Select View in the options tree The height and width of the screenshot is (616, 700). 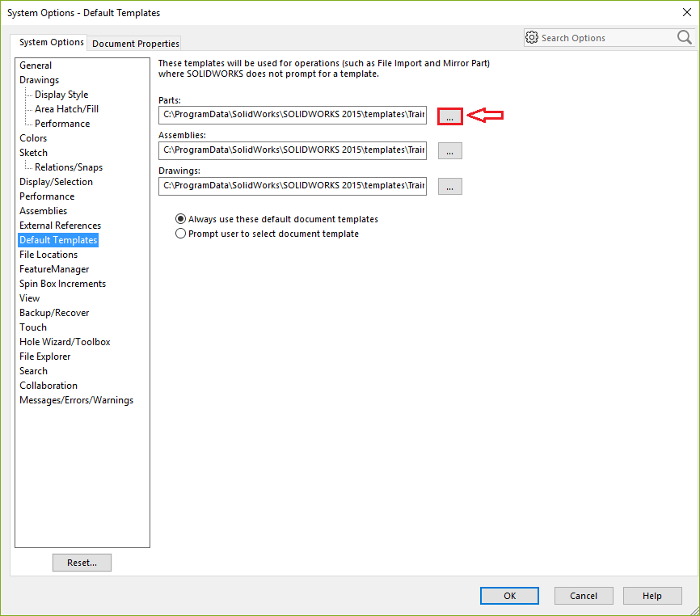coord(29,298)
